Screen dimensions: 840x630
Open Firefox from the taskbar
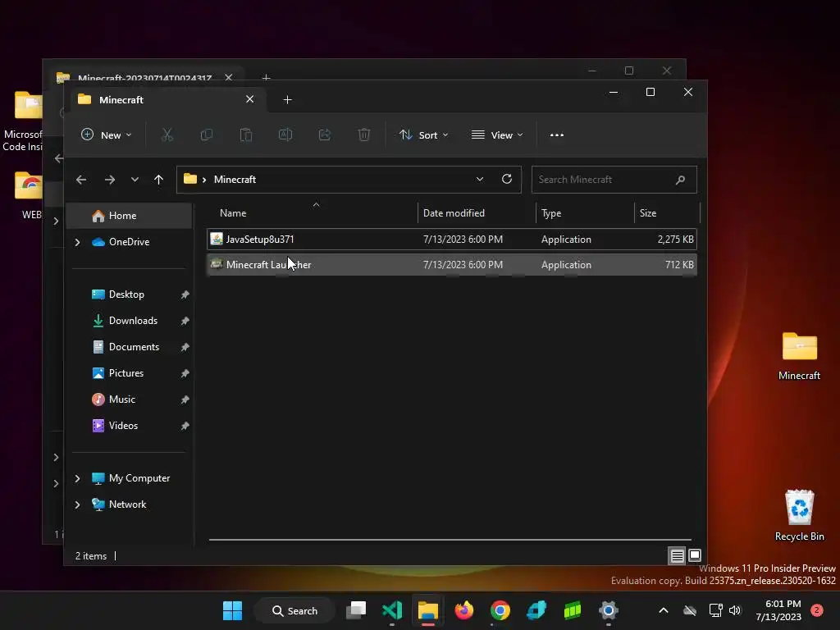point(464,610)
